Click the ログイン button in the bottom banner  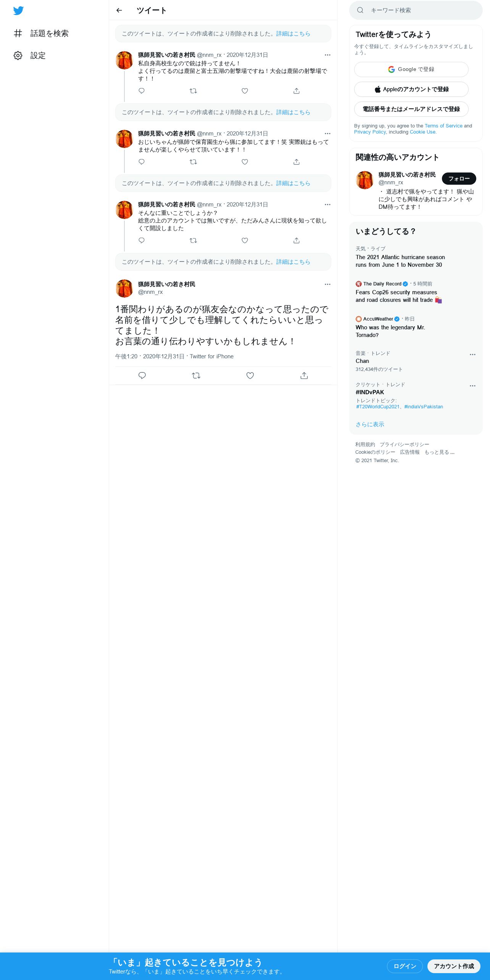pos(405,966)
